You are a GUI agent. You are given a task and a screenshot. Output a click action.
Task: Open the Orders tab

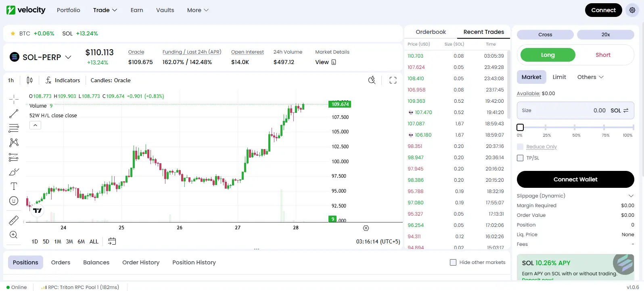point(61,262)
